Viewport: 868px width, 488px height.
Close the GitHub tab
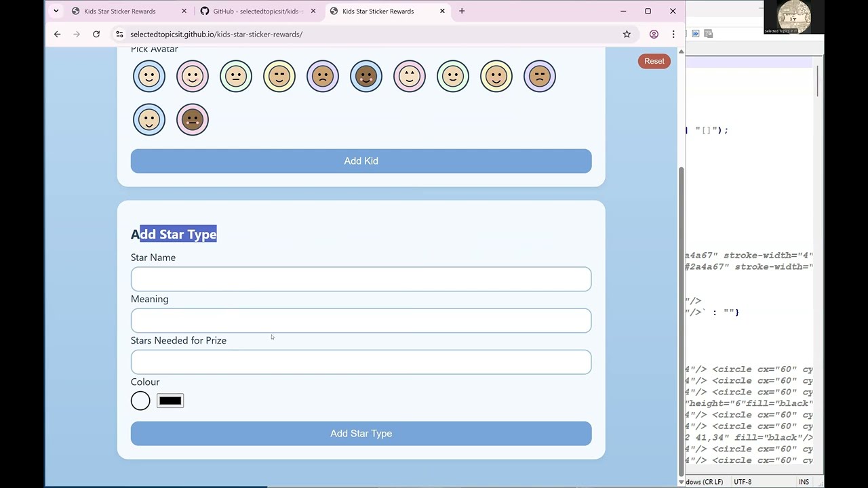click(x=313, y=11)
